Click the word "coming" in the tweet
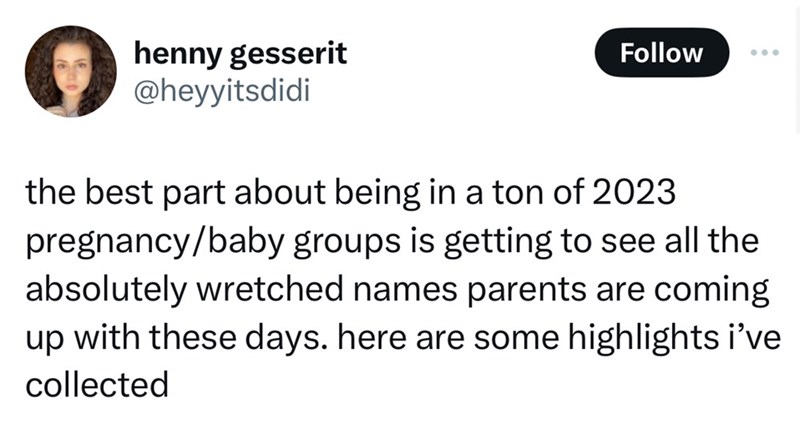 721,290
